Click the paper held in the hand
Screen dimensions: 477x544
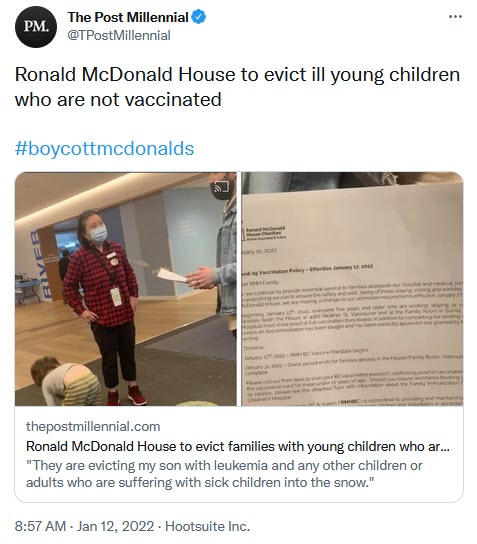tap(173, 275)
